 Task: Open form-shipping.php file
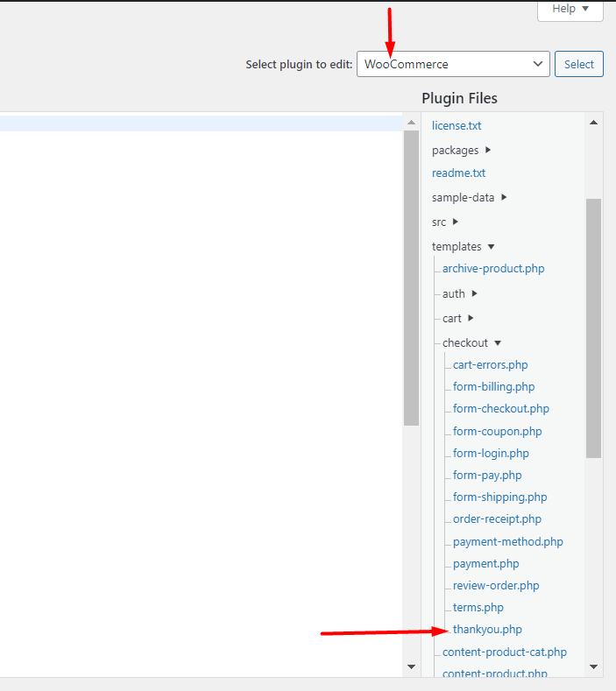pyautogui.click(x=500, y=497)
